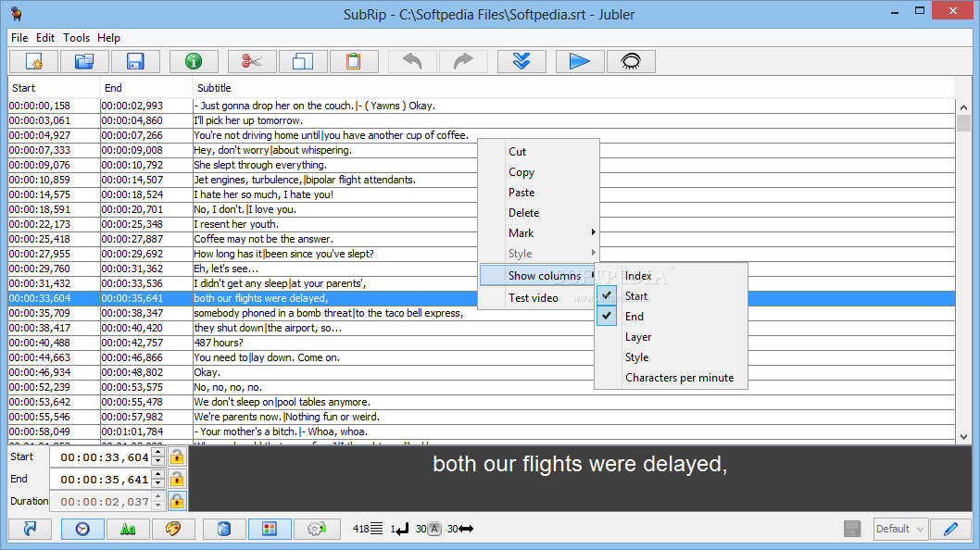The image size is (980, 550).
Task: Click the blue curved-arrow icon at bottom left
Action: 30,529
